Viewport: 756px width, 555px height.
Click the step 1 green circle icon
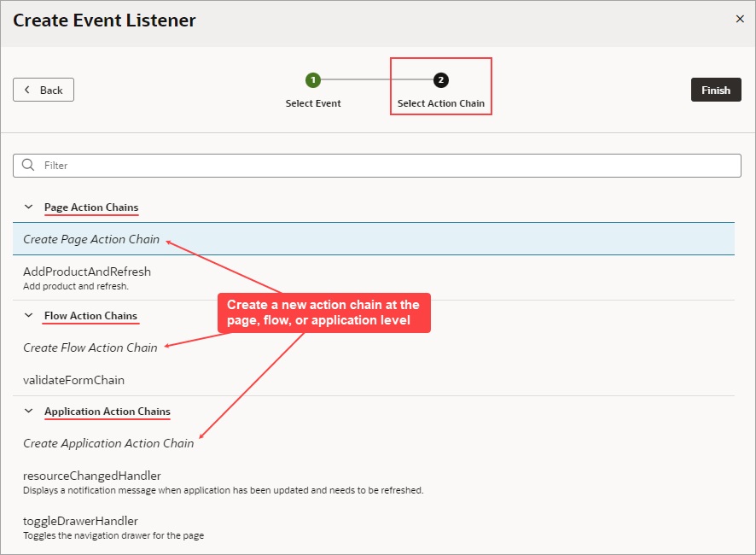click(313, 80)
